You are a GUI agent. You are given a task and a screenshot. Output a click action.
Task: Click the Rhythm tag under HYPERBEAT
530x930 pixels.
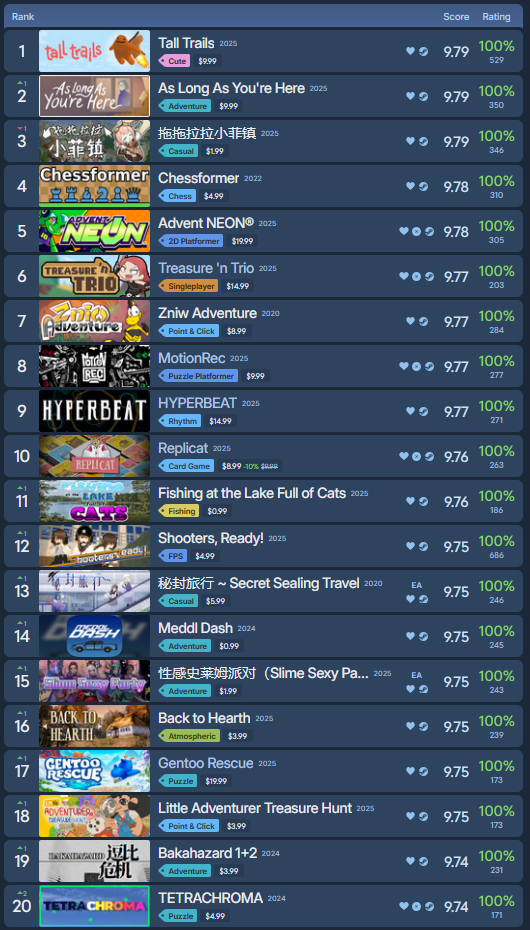pyautogui.click(x=180, y=421)
